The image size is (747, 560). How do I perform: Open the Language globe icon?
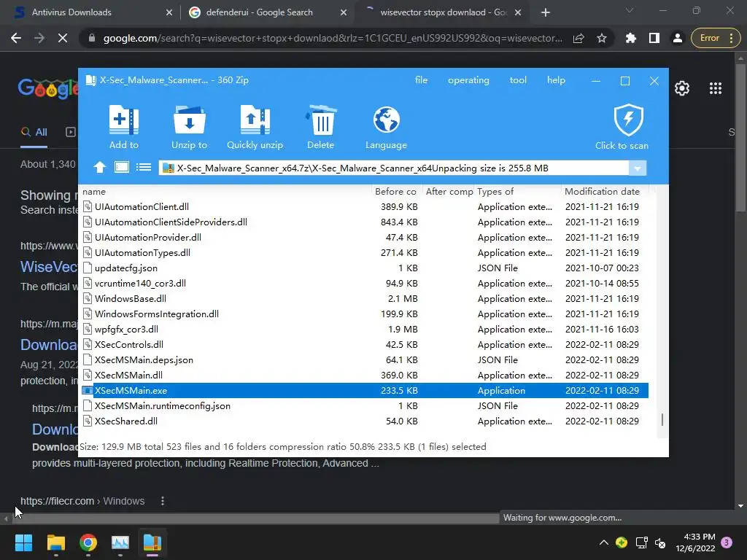click(x=386, y=120)
